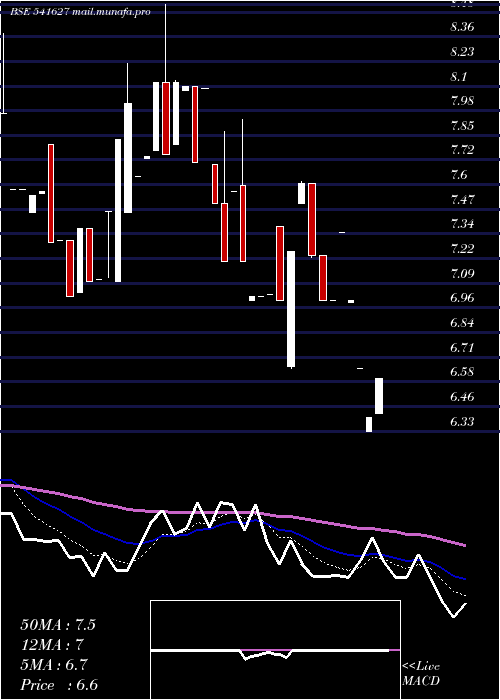This screenshot has height=700, width=500.
Task: Click the 8.36 price axis label
Action: [x=462, y=27]
